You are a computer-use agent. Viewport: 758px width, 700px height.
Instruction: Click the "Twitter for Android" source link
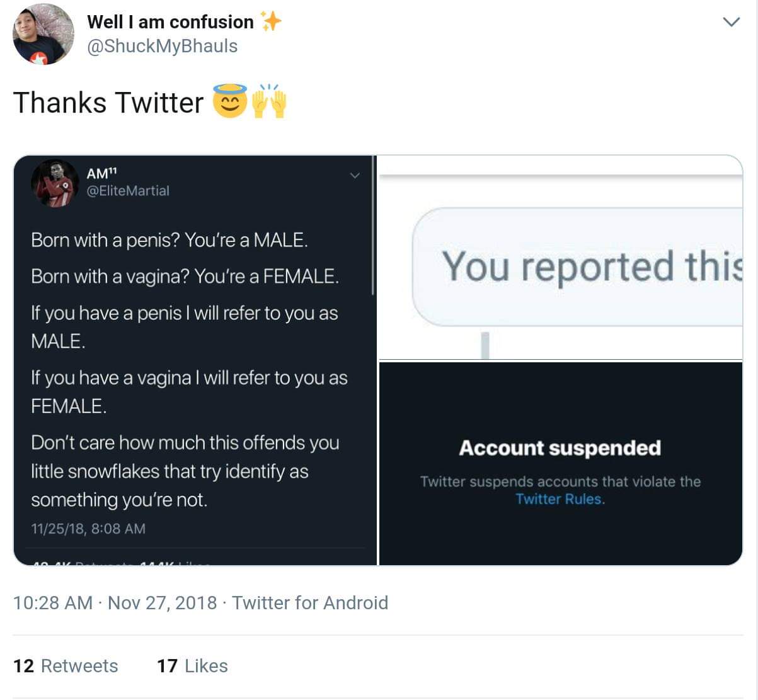[x=310, y=603]
